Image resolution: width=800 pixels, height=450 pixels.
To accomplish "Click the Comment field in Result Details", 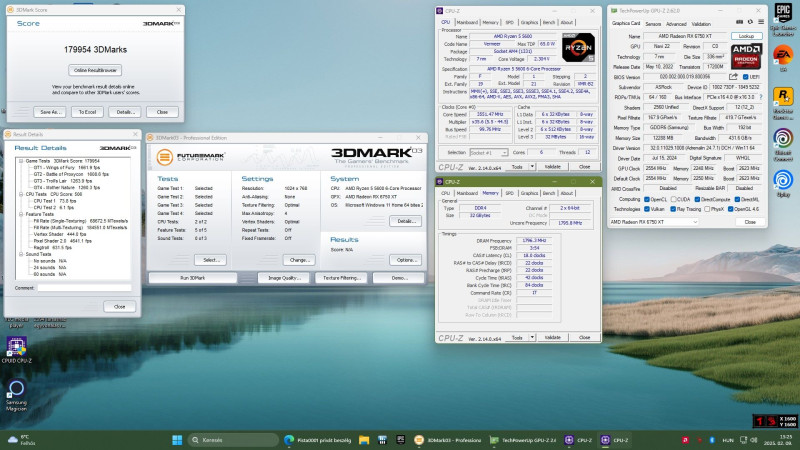I will [x=84, y=288].
